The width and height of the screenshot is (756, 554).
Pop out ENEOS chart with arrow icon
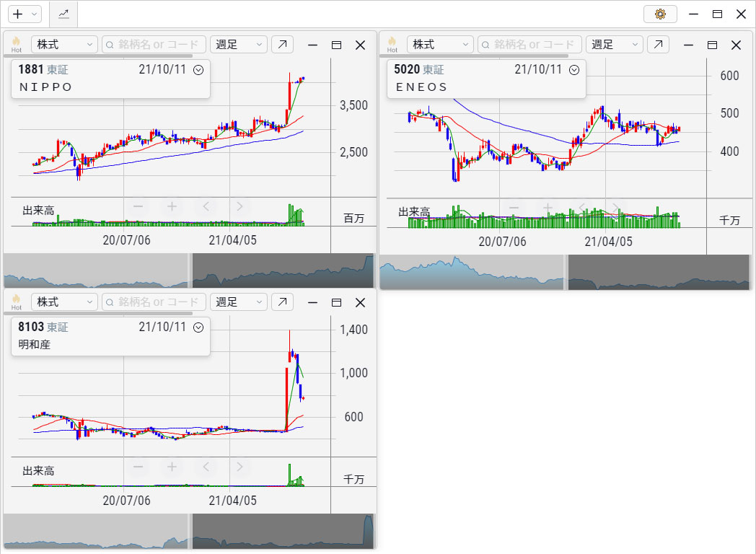pos(658,44)
